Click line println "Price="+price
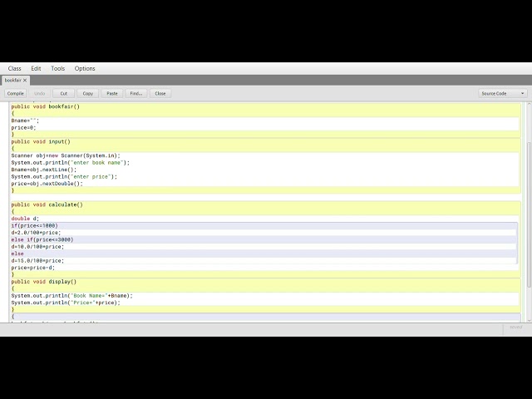This screenshot has width=532, height=399. tap(66, 303)
